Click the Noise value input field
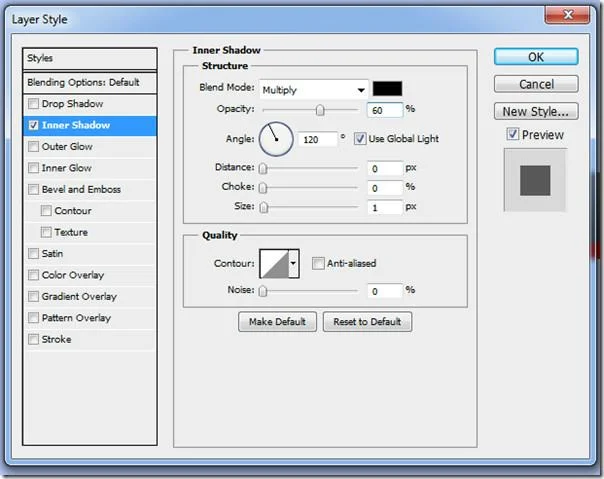This screenshot has height=479, width=604. 384,291
